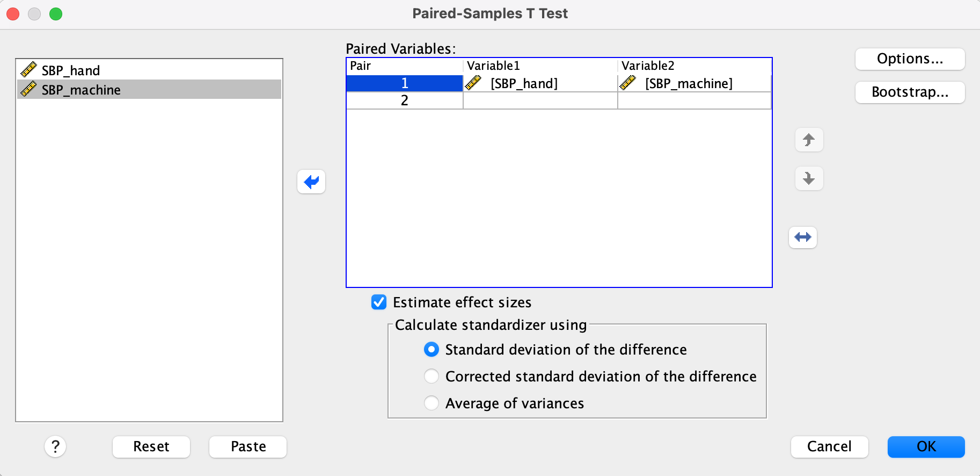Image resolution: width=980 pixels, height=476 pixels.
Task: Click the scale icon beside SBP_hand in list
Action: [x=28, y=70]
